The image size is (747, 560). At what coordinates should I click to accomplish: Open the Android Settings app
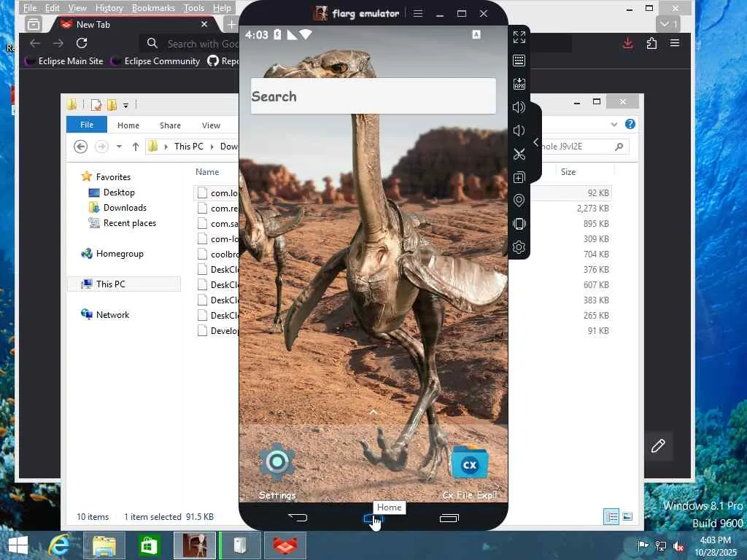(277, 472)
